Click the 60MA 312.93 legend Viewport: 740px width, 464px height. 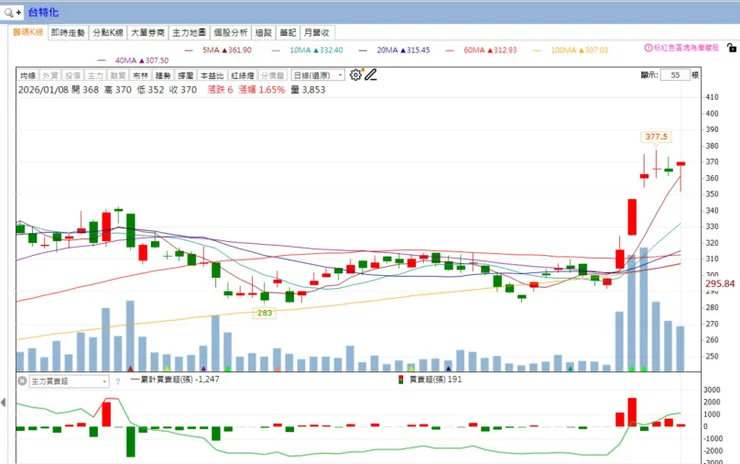tap(481, 50)
